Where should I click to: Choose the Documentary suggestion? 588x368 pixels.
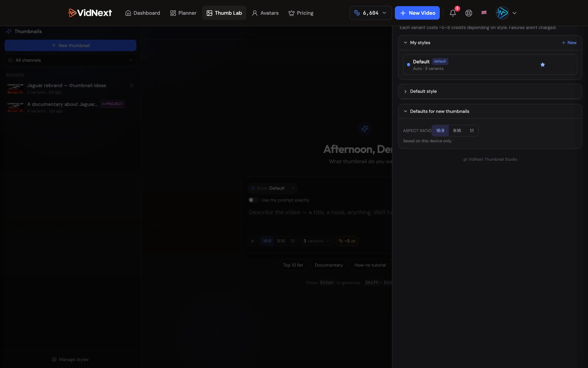[329, 265]
